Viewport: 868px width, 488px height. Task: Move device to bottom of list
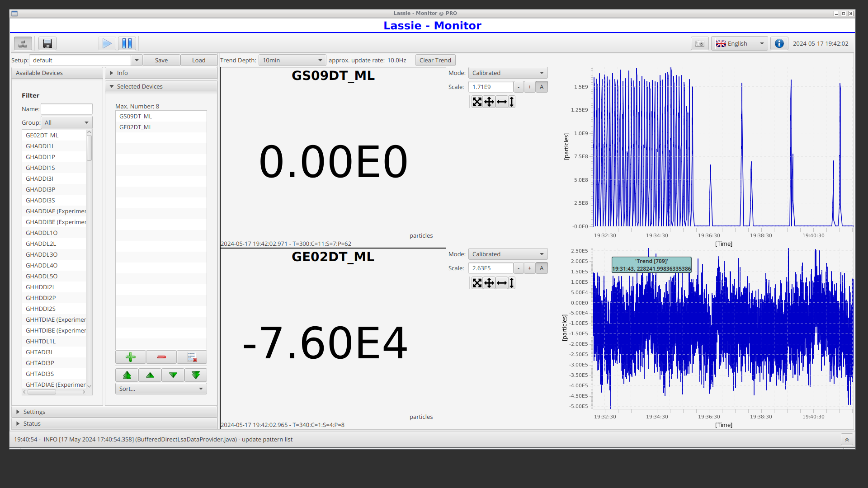[196, 375]
